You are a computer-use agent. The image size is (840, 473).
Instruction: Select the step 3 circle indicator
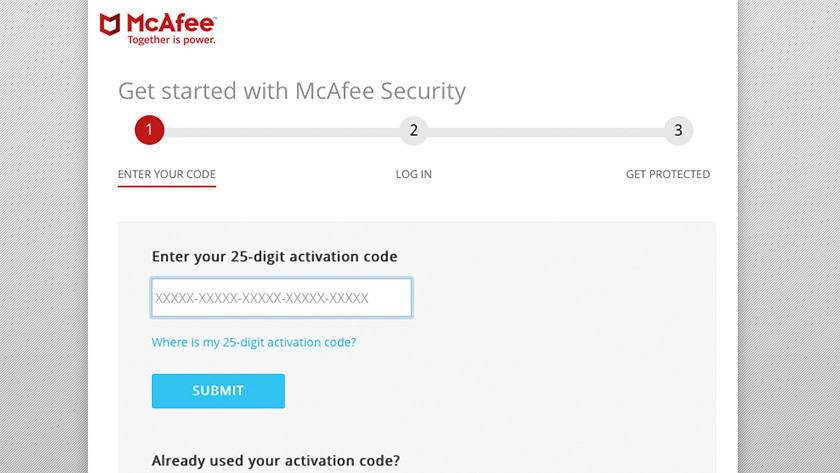[x=678, y=130]
